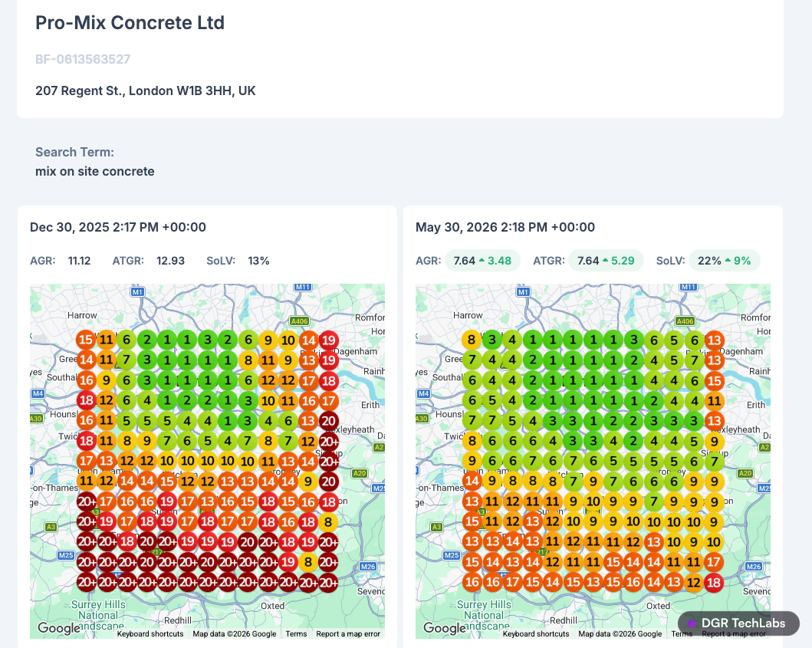
Task: Click the M1 road shield on the Dec 2025 map
Action: pos(137,291)
